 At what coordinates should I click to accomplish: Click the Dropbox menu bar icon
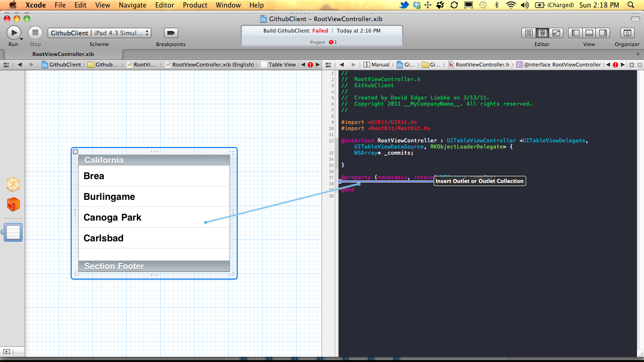pyautogui.click(x=416, y=5)
